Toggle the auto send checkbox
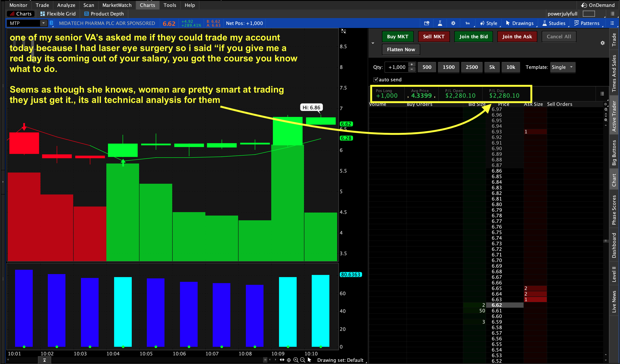Image resolution: width=620 pixels, height=364 pixels. pyautogui.click(x=376, y=79)
